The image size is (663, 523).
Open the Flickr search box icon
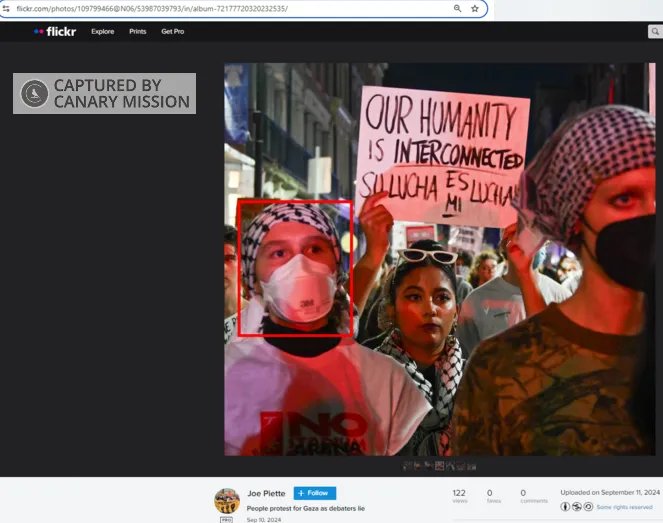pos(655,31)
